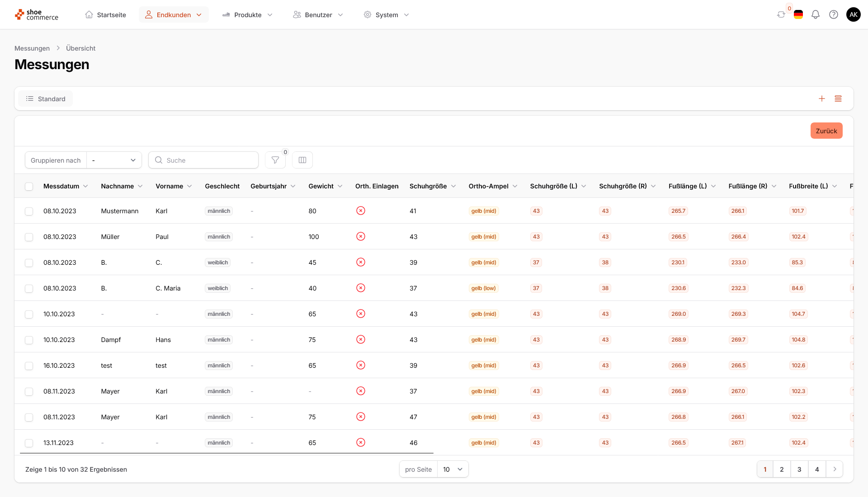This screenshot has height=497, width=868.
Task: Go to page 3 of results
Action: [x=799, y=469]
